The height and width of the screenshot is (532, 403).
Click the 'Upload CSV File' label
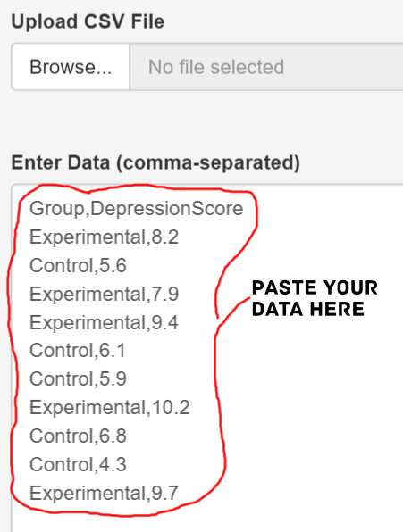point(88,21)
